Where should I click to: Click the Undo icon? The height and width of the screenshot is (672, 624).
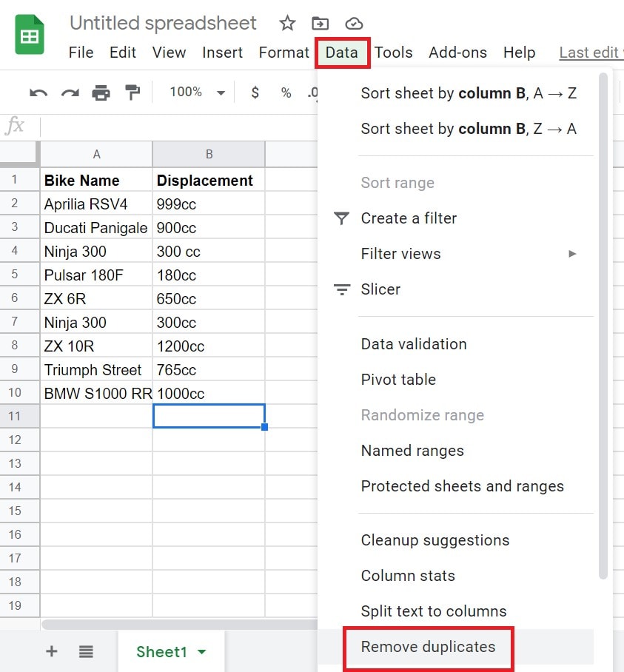click(x=38, y=92)
